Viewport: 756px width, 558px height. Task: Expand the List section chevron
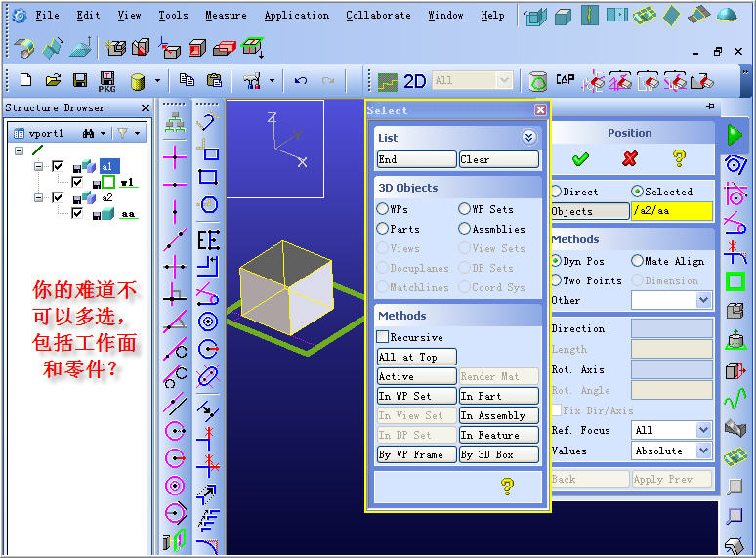click(528, 138)
